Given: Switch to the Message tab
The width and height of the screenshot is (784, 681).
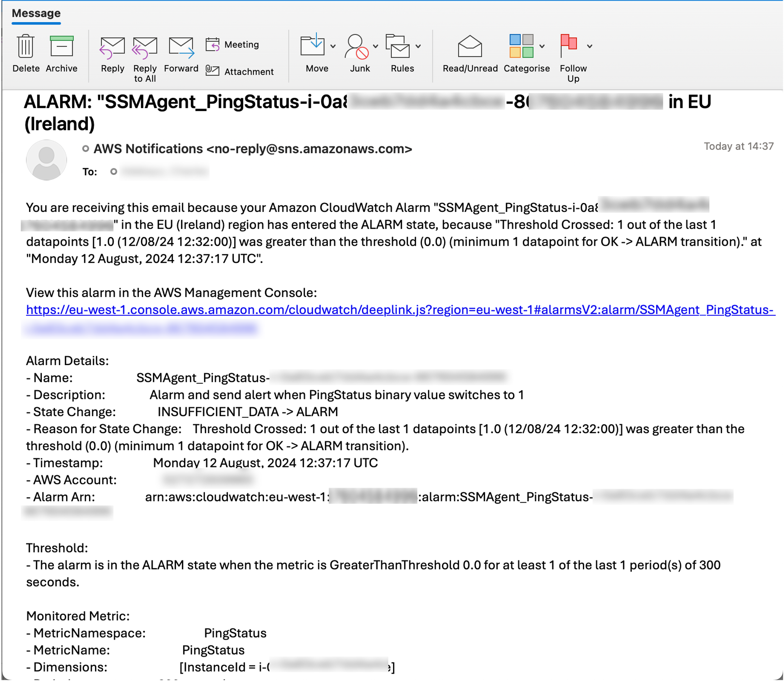Looking at the screenshot, I should (x=35, y=12).
